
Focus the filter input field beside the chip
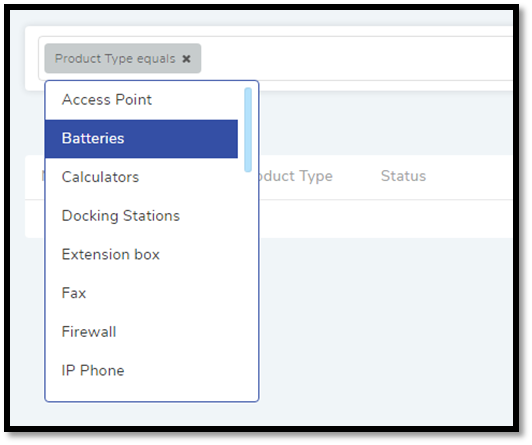click(356, 58)
